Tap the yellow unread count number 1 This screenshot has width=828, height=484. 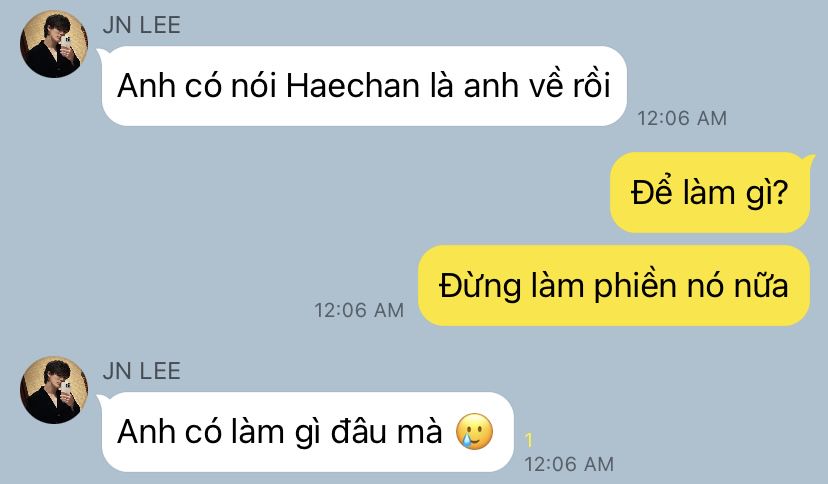(529, 440)
